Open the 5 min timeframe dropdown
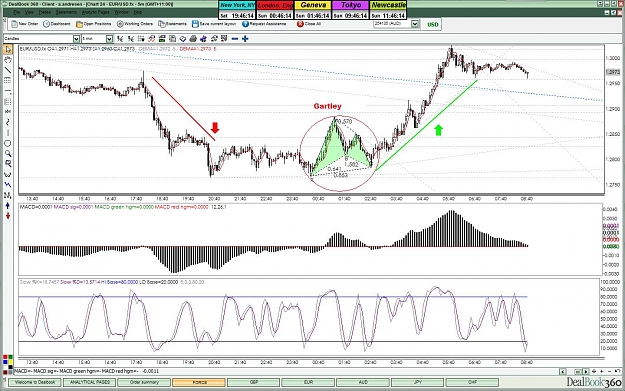Image resolution: width=625 pixels, height=391 pixels. [109, 39]
